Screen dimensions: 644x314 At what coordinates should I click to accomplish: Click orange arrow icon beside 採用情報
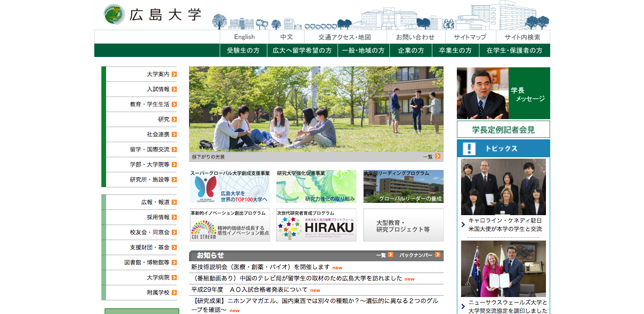(174, 217)
